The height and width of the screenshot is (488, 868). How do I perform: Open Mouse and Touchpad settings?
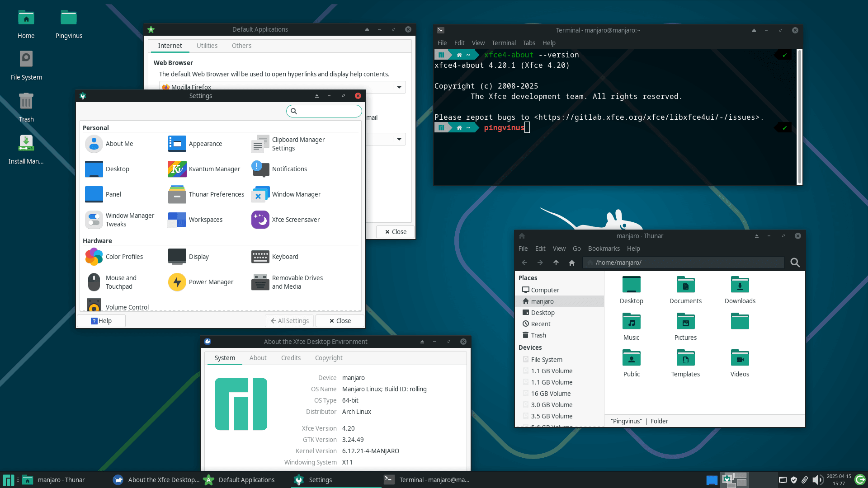[94, 282]
